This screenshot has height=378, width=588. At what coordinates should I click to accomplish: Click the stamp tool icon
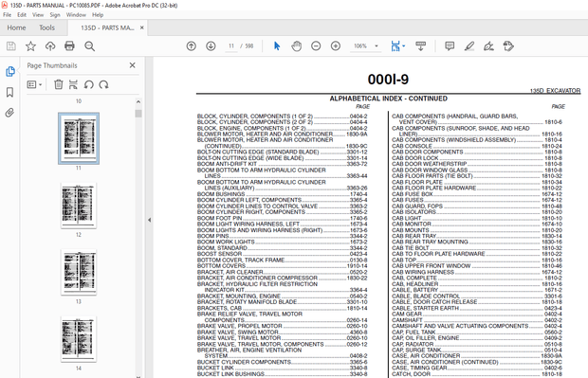pos(508,46)
